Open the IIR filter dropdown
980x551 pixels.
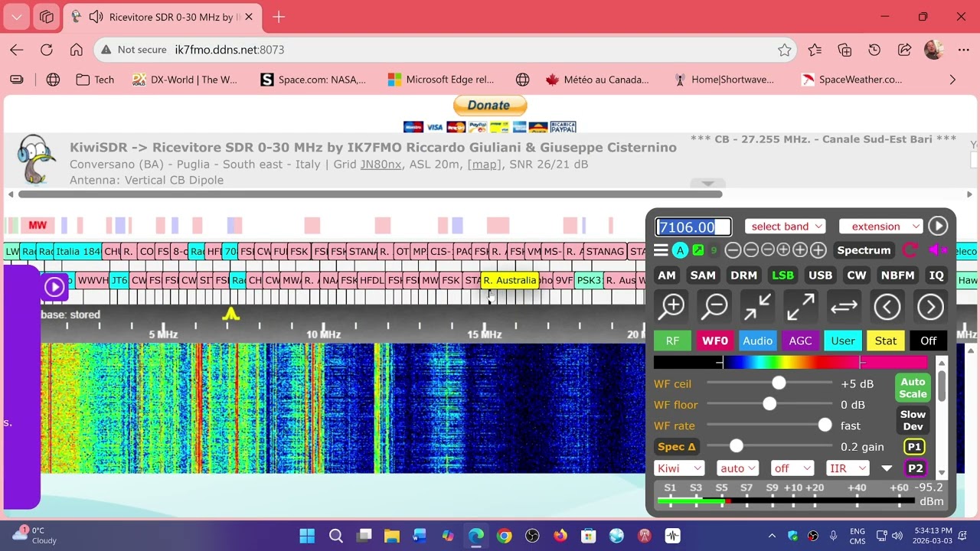848,468
